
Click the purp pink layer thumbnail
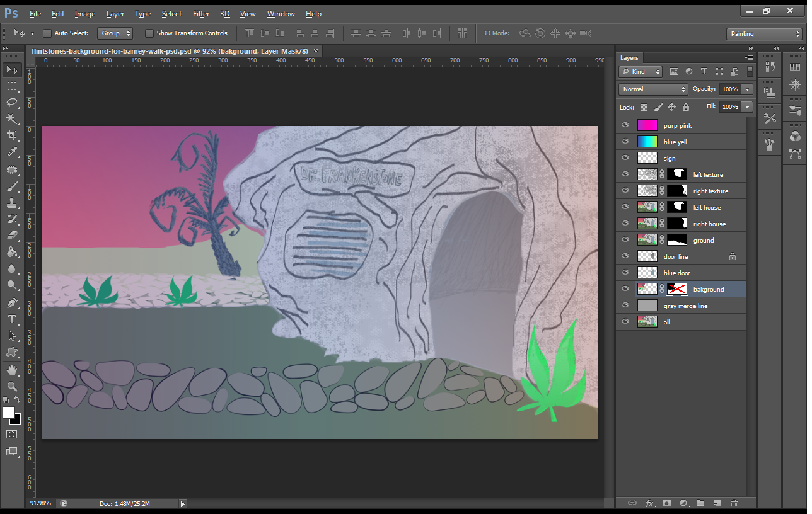point(647,125)
